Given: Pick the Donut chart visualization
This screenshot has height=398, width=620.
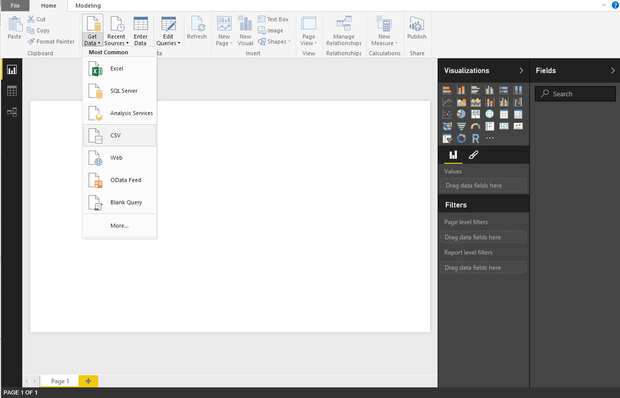Looking at the screenshot, I should pos(461,139).
